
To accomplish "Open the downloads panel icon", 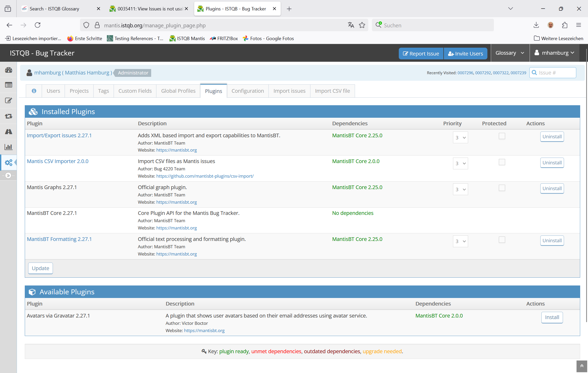I will (536, 25).
